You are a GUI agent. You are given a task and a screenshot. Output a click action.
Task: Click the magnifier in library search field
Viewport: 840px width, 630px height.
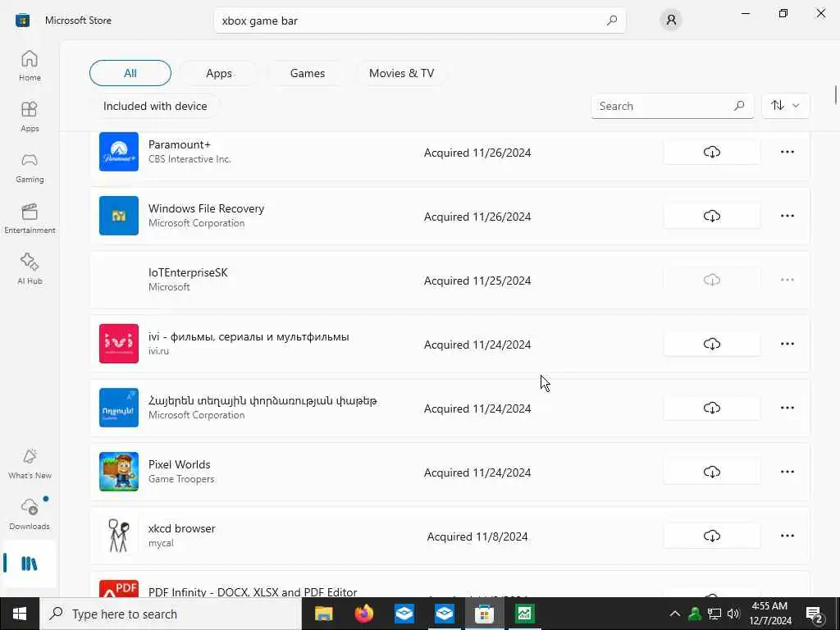[739, 106]
